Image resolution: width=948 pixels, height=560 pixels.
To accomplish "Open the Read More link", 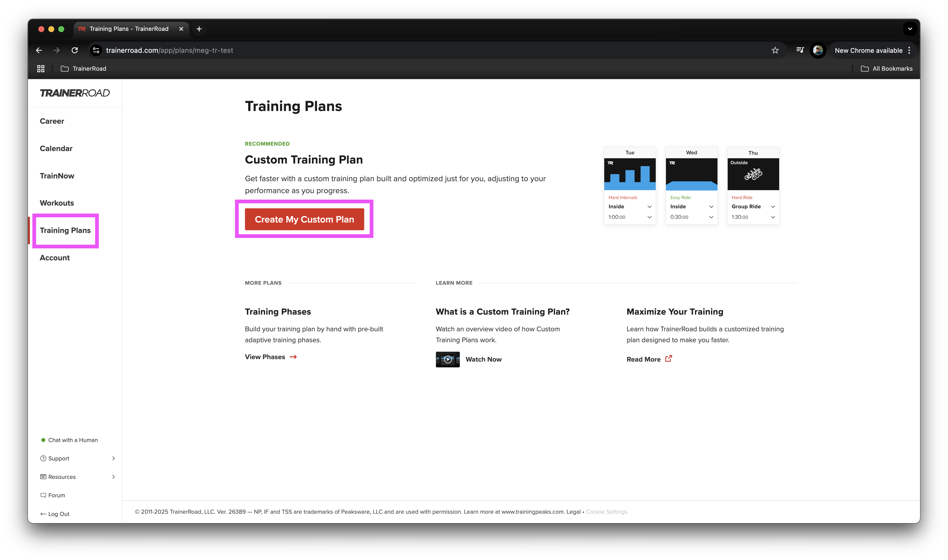I will (644, 360).
